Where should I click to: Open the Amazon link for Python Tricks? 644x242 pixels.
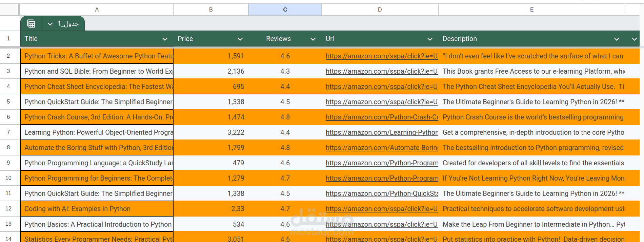coord(382,56)
